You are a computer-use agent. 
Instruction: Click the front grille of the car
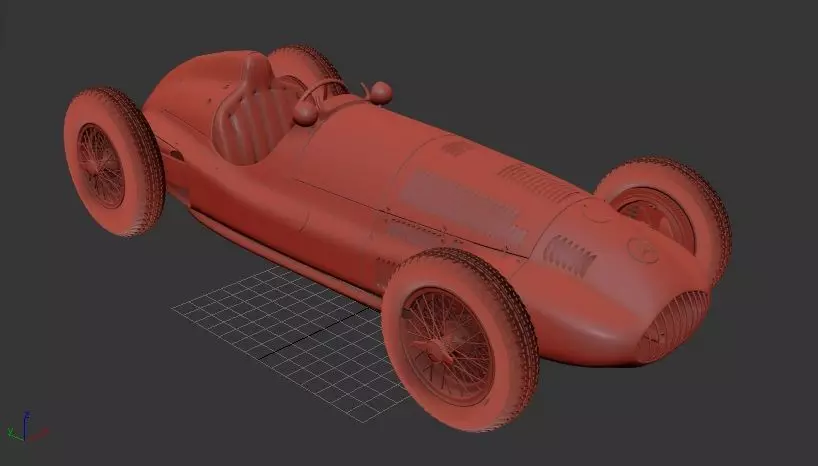(x=672, y=325)
